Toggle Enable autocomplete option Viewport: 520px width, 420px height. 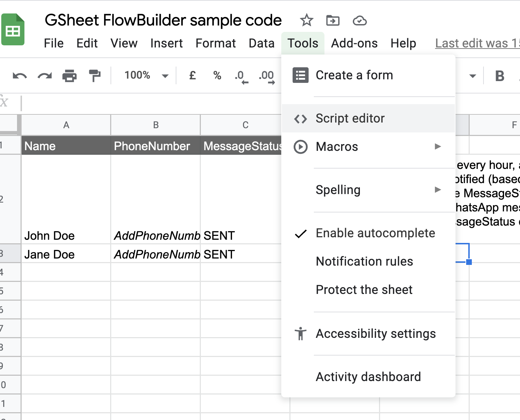pyautogui.click(x=375, y=233)
